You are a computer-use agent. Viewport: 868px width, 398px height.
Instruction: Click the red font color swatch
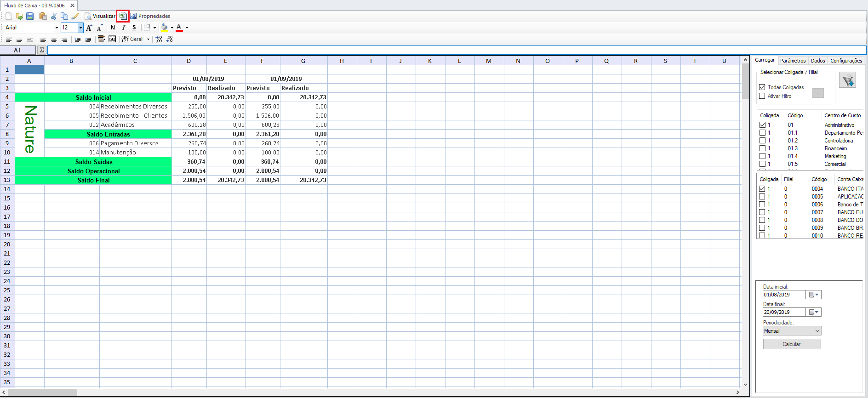tap(179, 28)
